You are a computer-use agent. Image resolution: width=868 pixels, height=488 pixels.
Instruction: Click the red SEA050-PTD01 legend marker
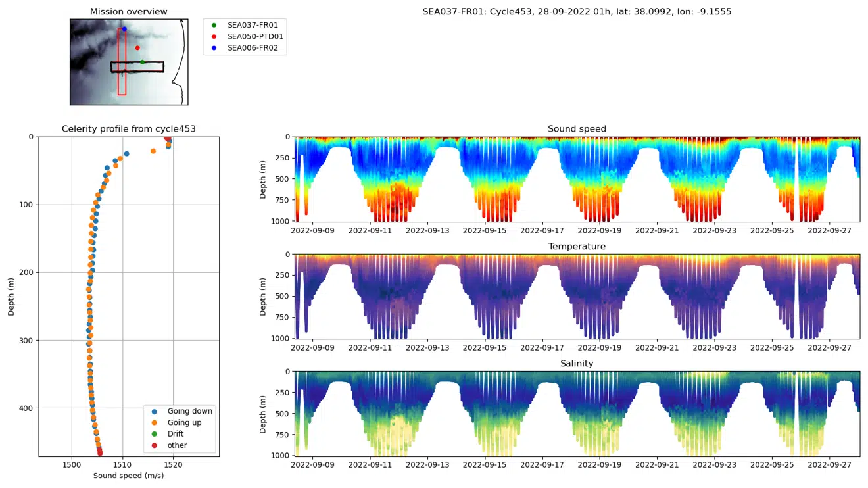point(214,37)
